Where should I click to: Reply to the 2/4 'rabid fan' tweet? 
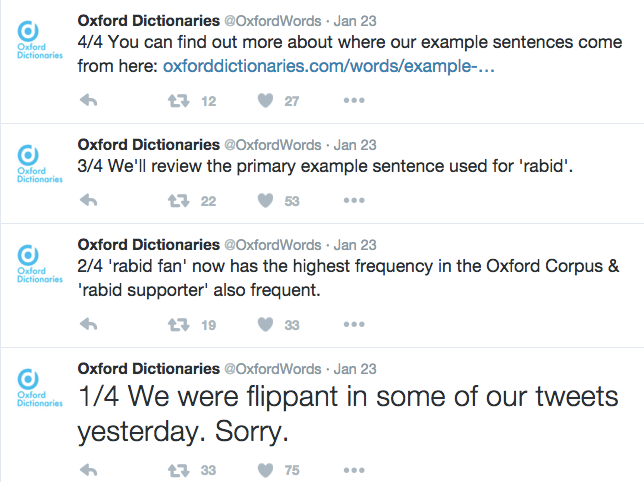pyautogui.click(x=89, y=324)
